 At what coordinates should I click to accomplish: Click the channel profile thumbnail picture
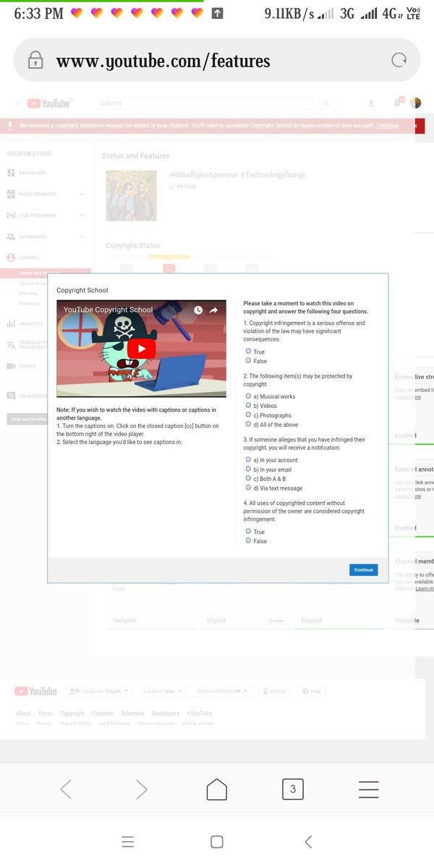click(131, 195)
